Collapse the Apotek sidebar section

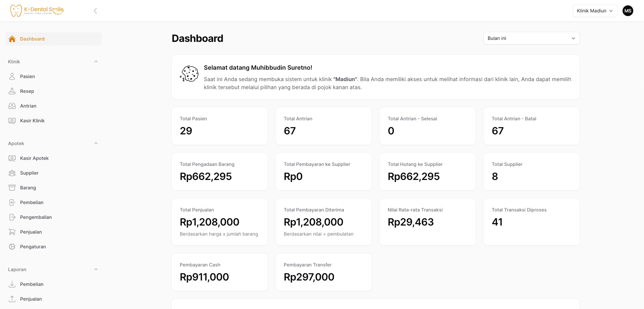point(96,143)
